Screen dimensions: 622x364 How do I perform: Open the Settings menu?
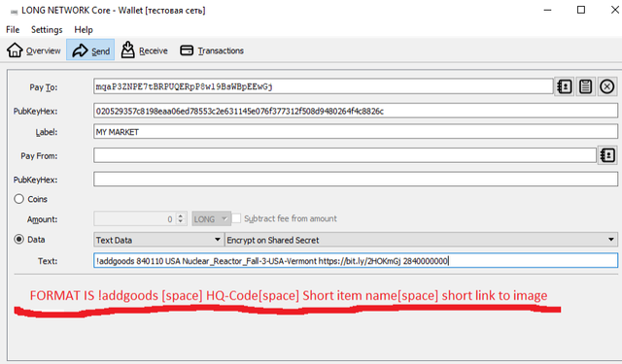(47, 30)
